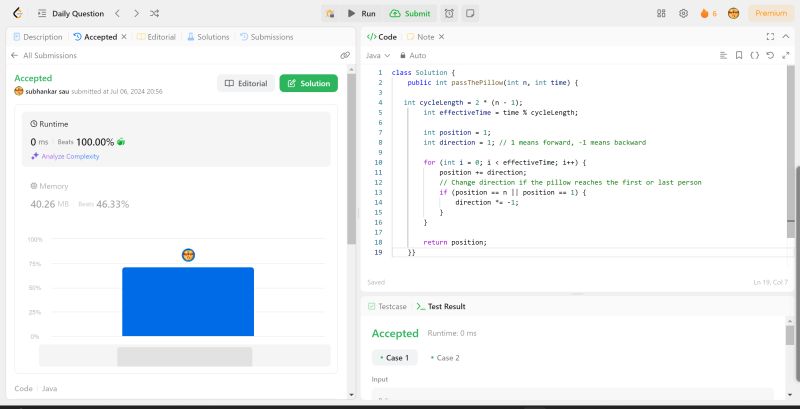Click the 'Saved' status text
The height and width of the screenshot is (409, 800).
[376, 282]
